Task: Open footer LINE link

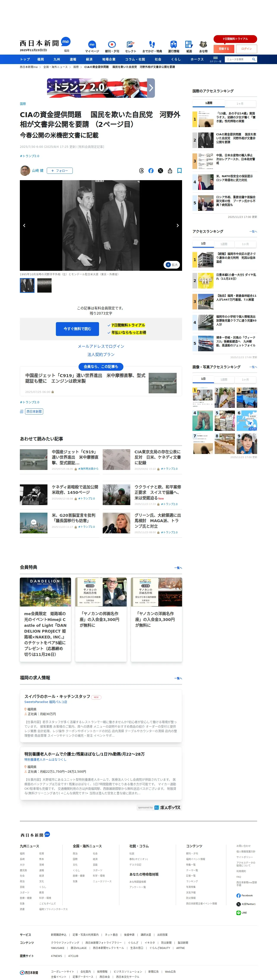Action: [x=242, y=913]
